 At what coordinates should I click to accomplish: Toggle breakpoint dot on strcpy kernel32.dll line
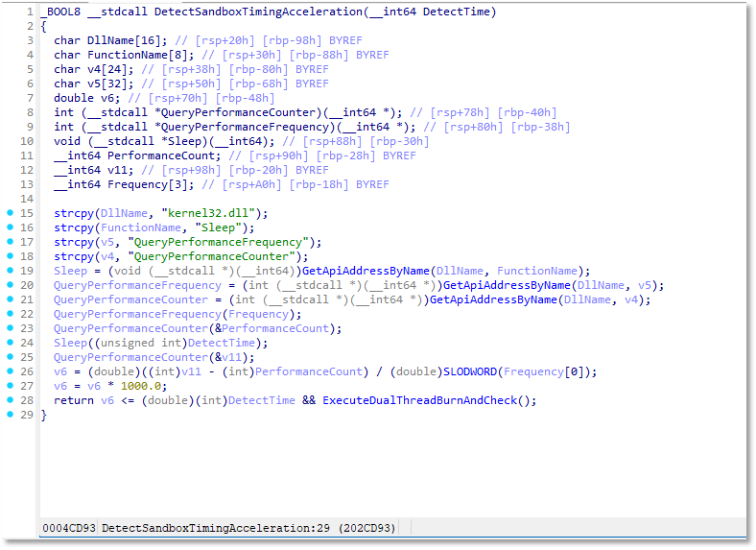(x=11, y=213)
